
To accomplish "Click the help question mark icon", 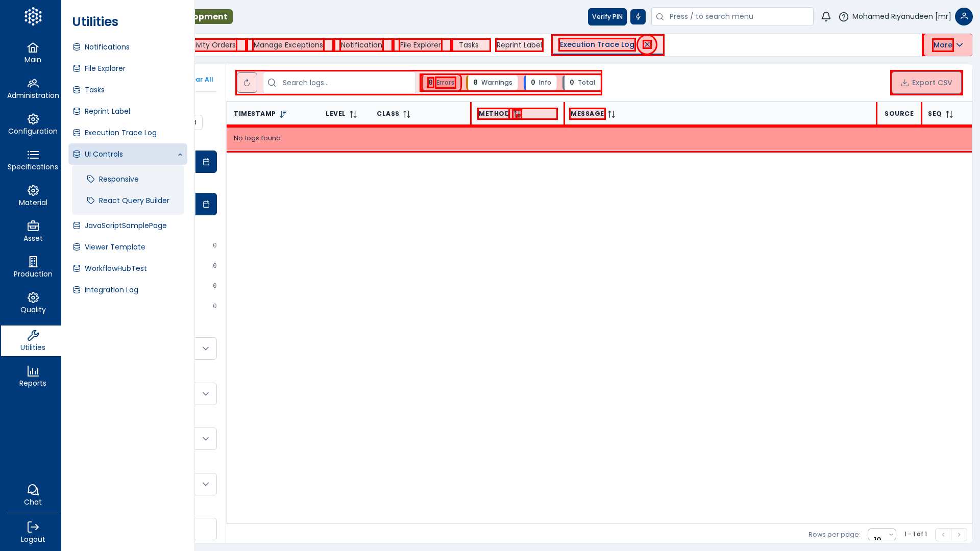I will 844,17.
